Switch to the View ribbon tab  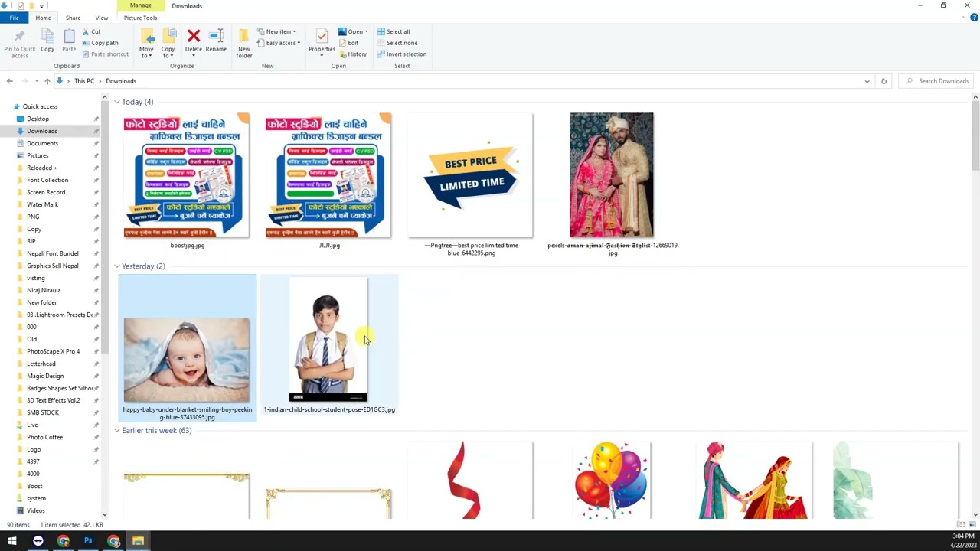click(101, 18)
